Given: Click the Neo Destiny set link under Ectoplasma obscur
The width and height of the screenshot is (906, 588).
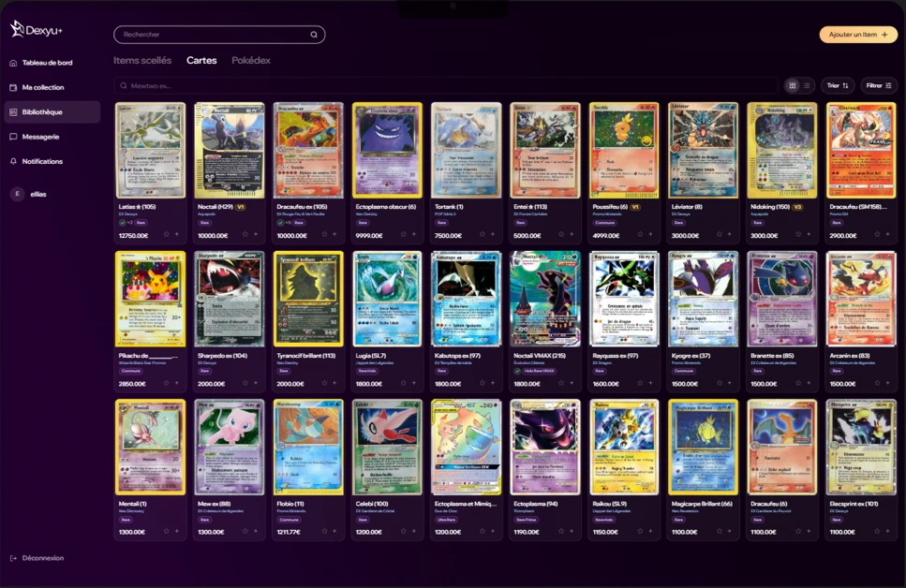Looking at the screenshot, I should [x=367, y=214].
